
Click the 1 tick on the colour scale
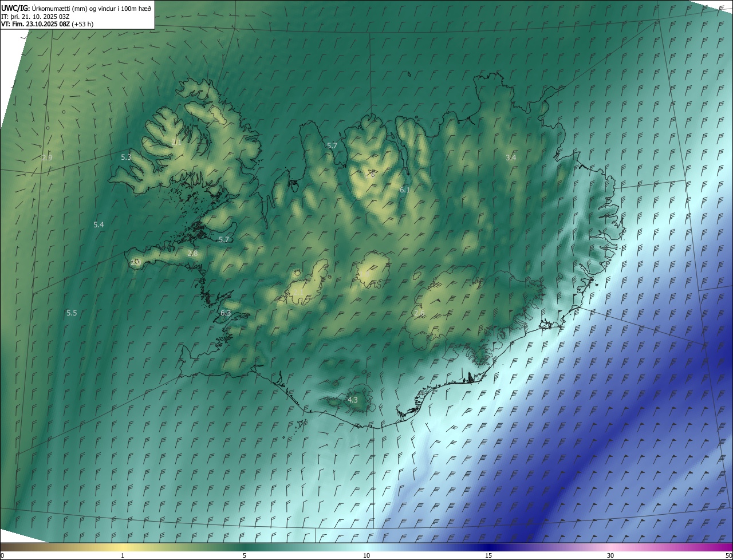(123, 555)
